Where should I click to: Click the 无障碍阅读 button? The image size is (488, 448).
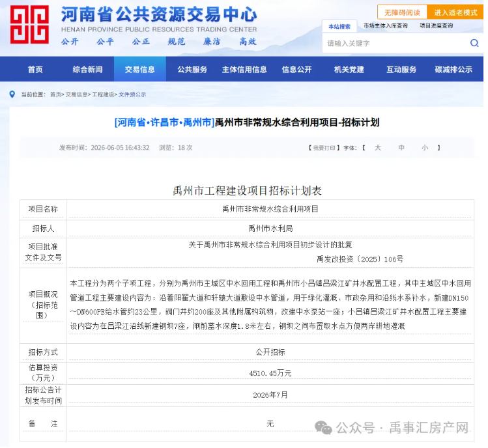point(402,12)
